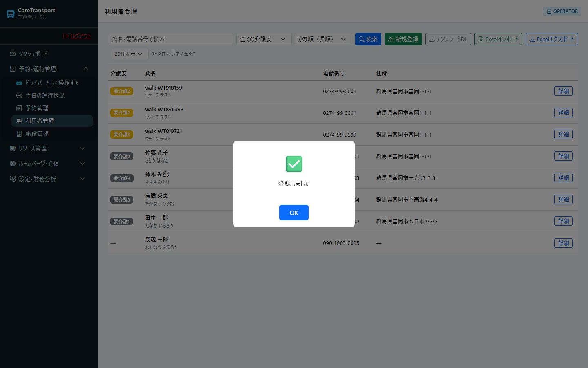Expand the 設定・財務分析 section
588x368 pixels.
click(49, 179)
